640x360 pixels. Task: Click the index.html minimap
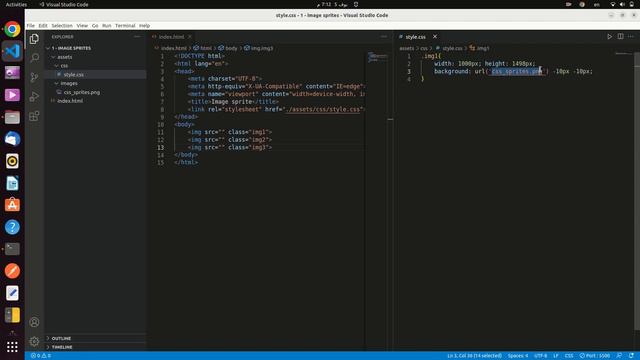pyautogui.click(x=378, y=57)
